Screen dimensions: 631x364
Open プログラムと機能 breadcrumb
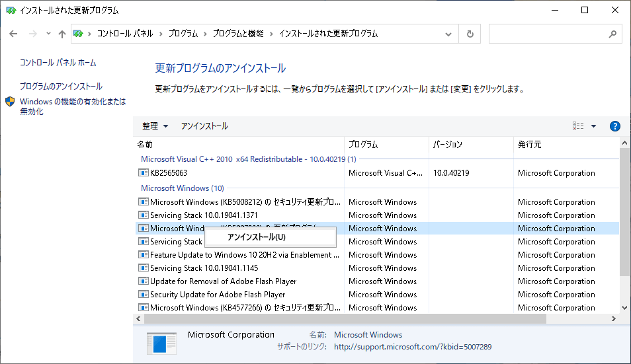[x=238, y=34]
